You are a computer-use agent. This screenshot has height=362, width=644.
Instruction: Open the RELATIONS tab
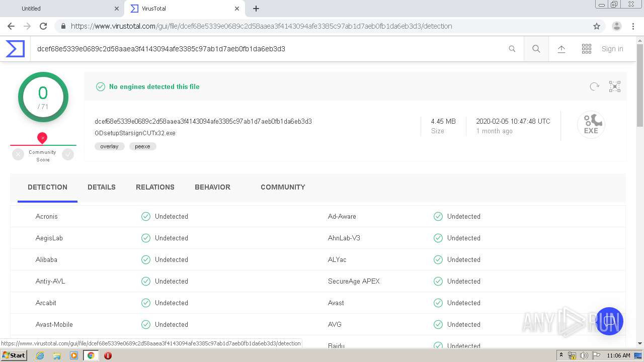coord(155,187)
